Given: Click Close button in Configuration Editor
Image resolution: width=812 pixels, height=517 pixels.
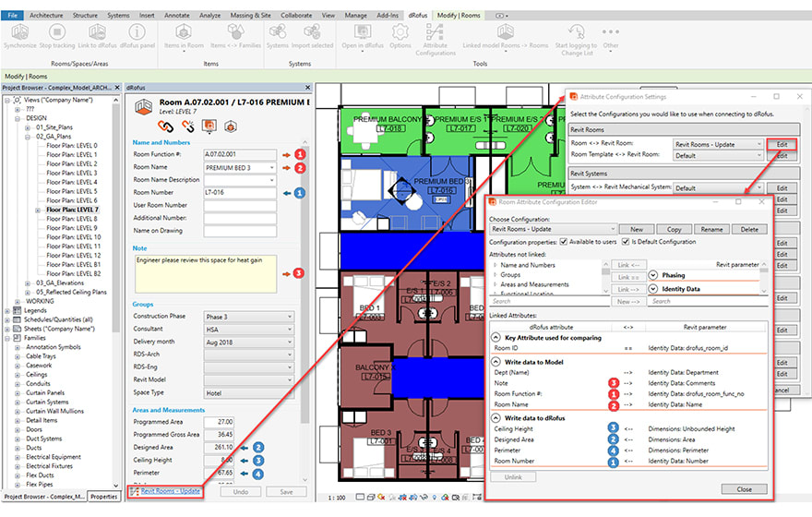Looking at the screenshot, I should coord(744,489).
